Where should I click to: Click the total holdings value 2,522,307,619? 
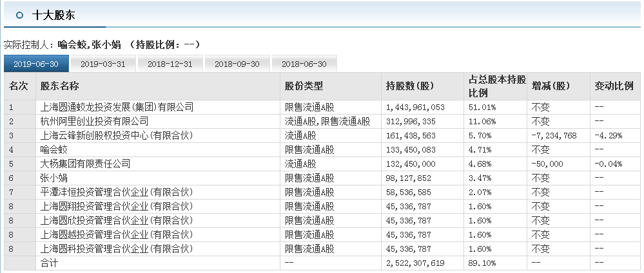click(x=415, y=263)
